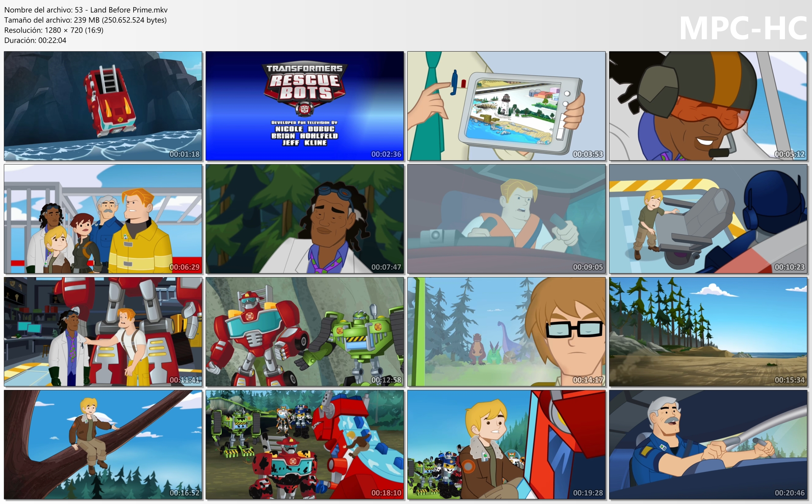812x504 pixels.
Task: Select the lab robot thumbnail at 00:11:41
Action: point(103,332)
